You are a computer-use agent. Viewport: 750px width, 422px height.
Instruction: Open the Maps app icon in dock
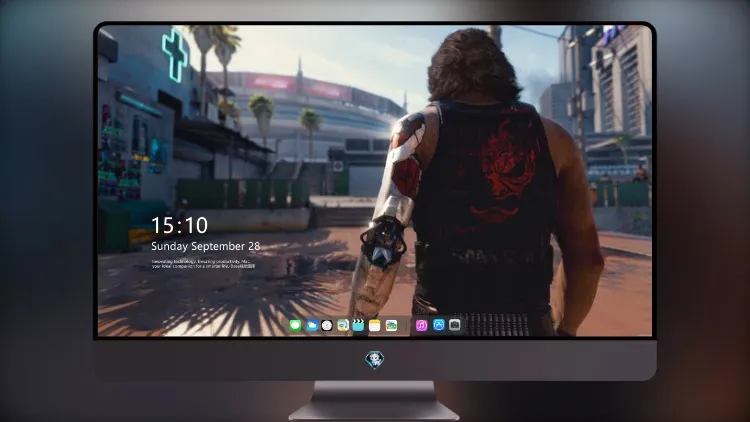(342, 326)
